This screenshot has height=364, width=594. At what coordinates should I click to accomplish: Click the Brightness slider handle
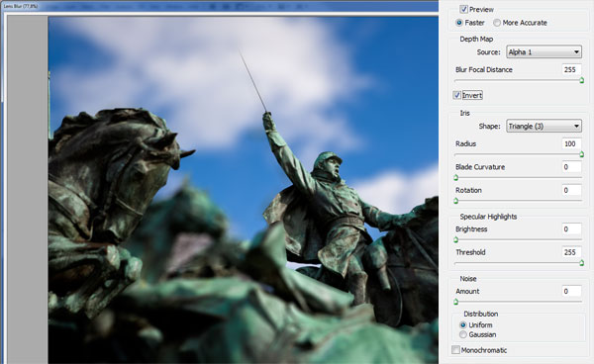coord(455,239)
